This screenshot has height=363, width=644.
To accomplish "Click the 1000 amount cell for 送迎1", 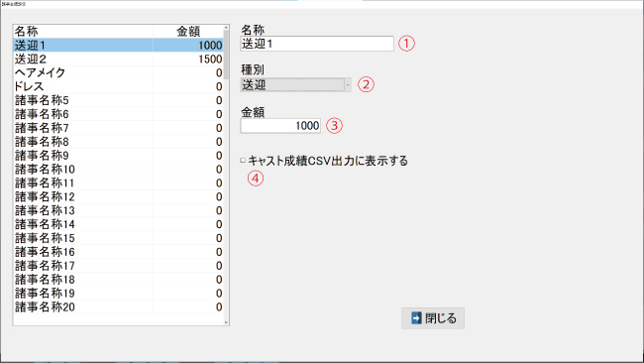I will click(x=188, y=46).
